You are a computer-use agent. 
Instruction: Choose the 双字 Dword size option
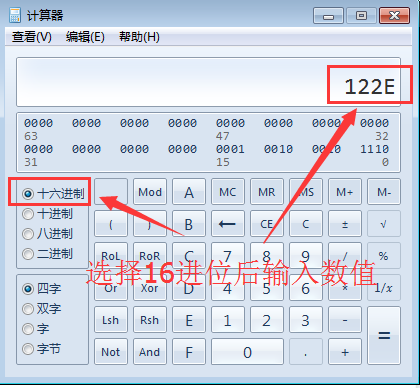click(42, 309)
